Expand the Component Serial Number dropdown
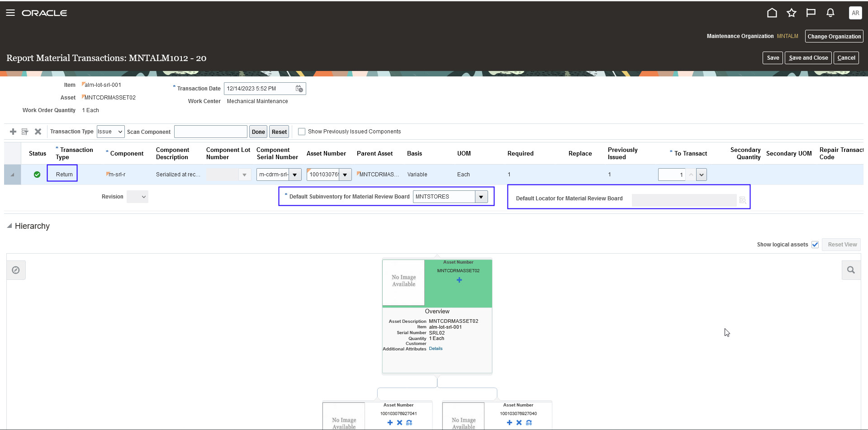Screen dimensions: 868x430 coord(295,175)
